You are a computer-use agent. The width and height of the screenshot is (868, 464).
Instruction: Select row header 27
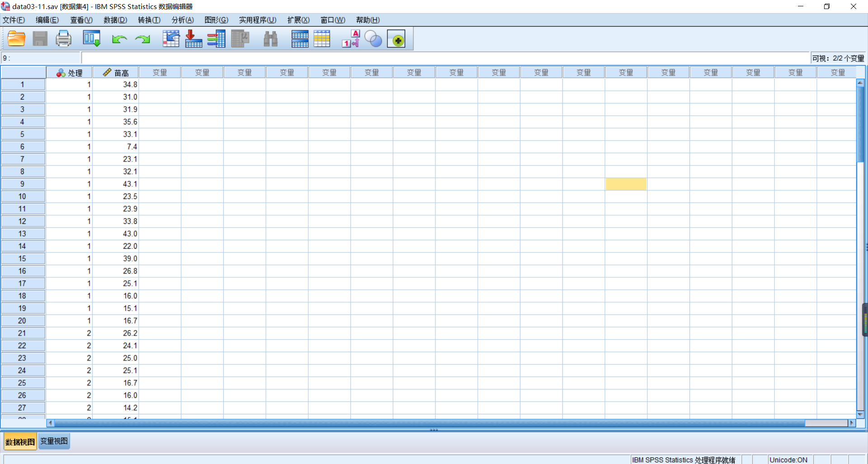(23, 408)
